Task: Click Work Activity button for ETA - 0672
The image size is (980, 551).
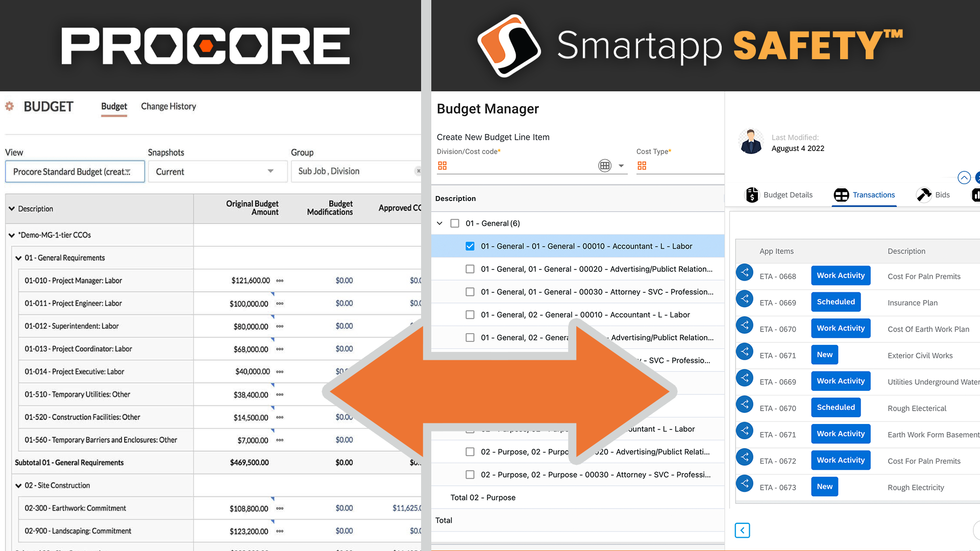Action: pos(841,460)
